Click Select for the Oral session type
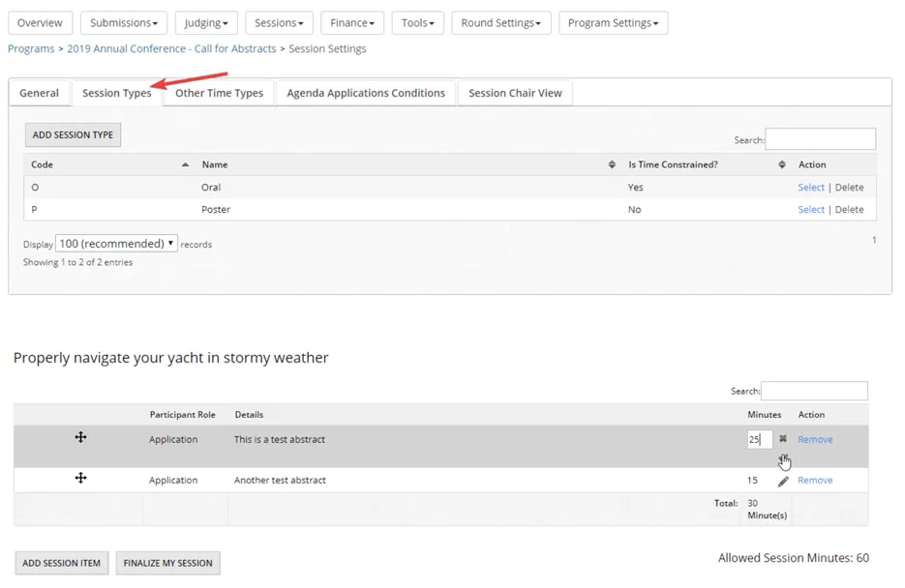 click(x=811, y=188)
